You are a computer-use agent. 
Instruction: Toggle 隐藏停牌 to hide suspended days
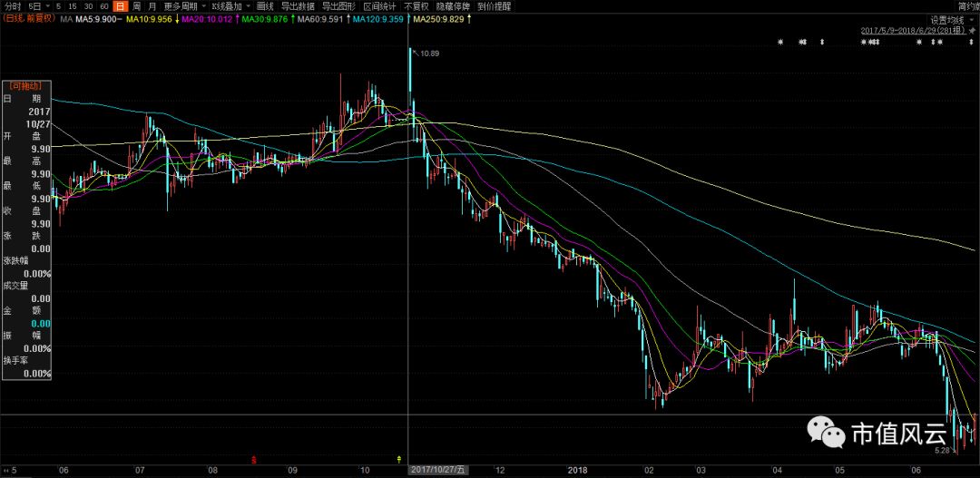[453, 6]
